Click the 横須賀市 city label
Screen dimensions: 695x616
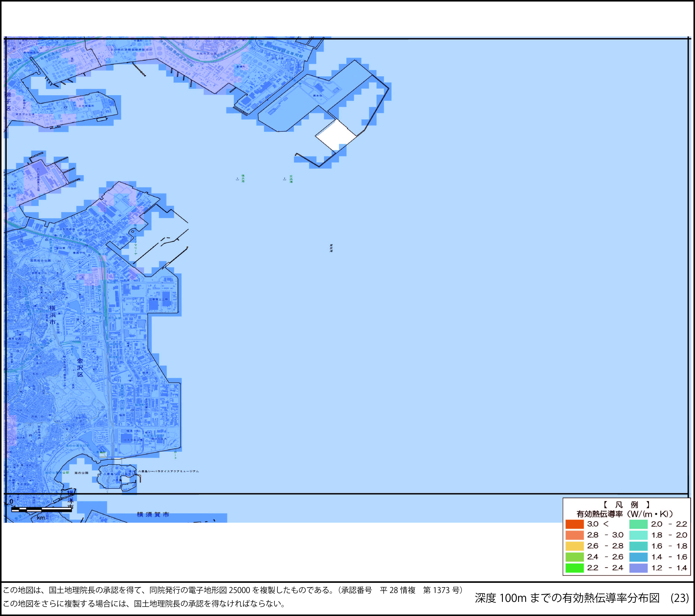tap(153, 514)
